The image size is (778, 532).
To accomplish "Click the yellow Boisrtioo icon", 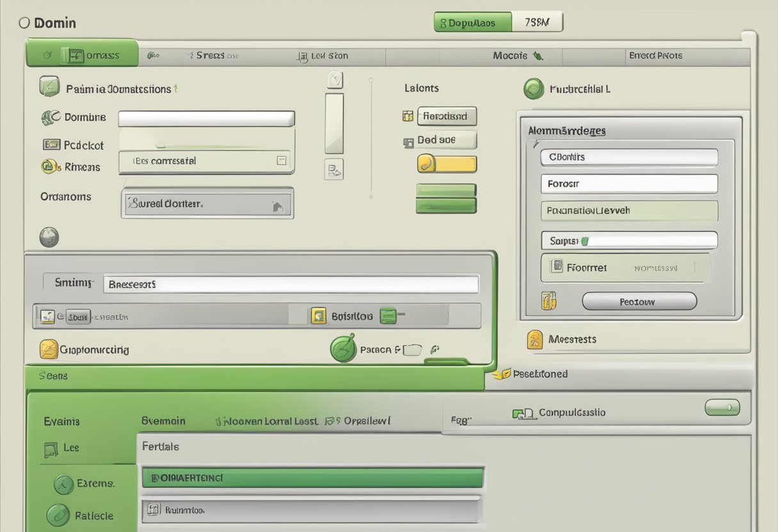I will 318,315.
